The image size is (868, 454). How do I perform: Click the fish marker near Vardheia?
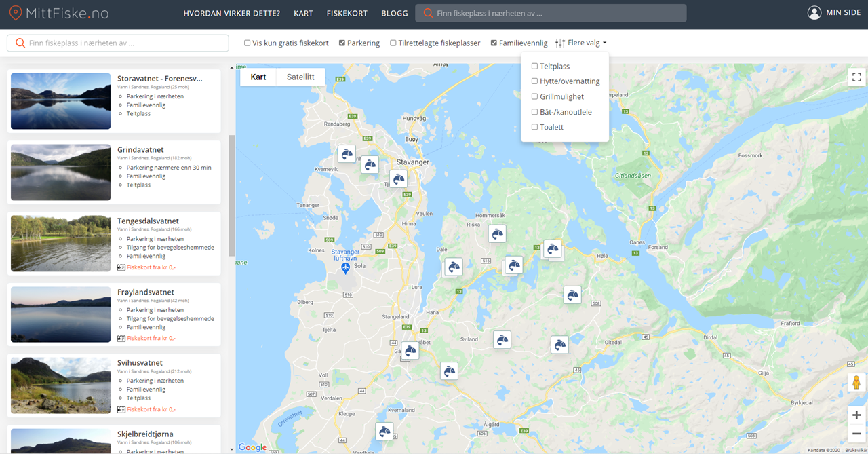(x=384, y=431)
